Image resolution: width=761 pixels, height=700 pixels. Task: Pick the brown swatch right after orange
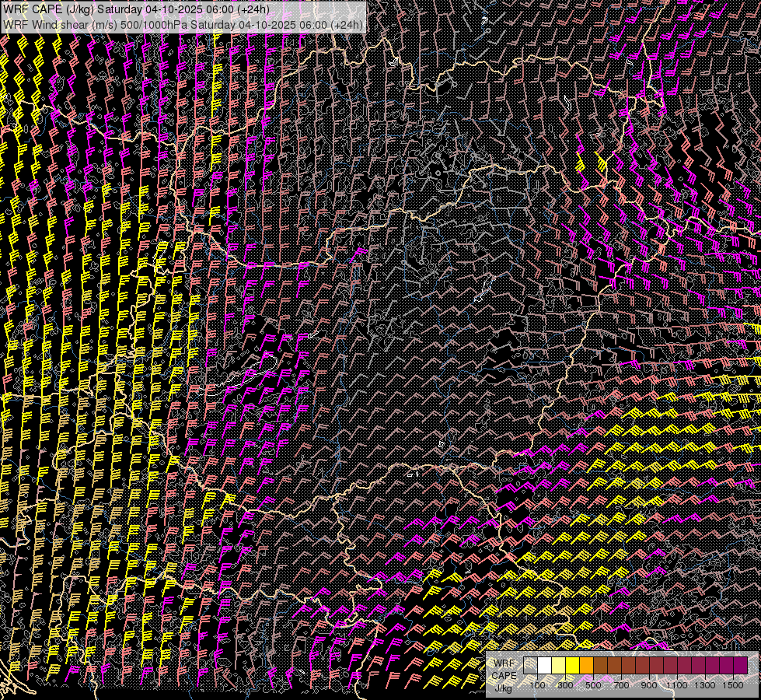(x=600, y=666)
